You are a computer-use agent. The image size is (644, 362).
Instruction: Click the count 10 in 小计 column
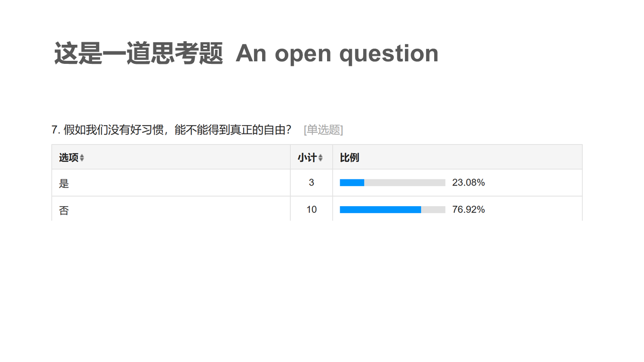point(311,210)
